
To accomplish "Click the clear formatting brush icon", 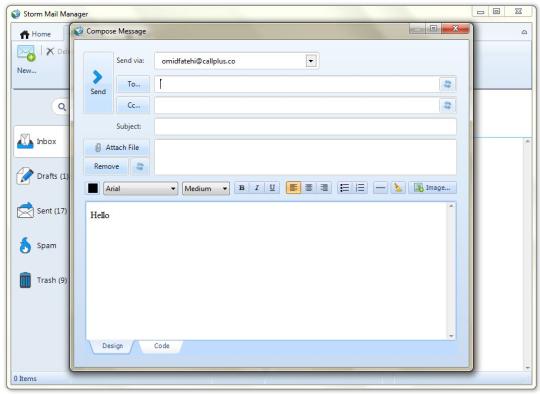I will [x=398, y=188].
